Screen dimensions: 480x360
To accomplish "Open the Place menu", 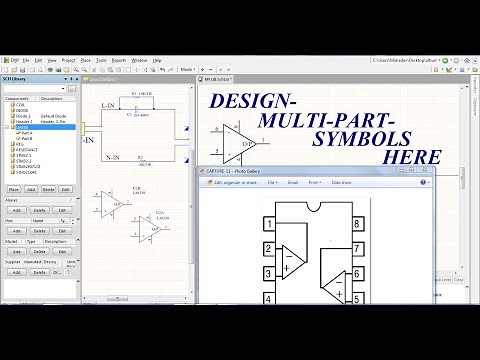I will 86,60.
